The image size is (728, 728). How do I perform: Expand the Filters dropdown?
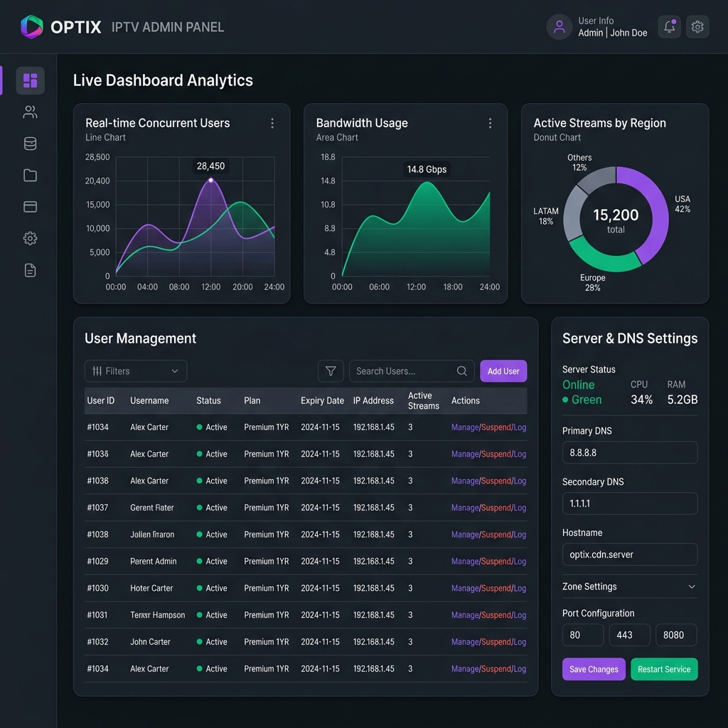[x=136, y=371]
